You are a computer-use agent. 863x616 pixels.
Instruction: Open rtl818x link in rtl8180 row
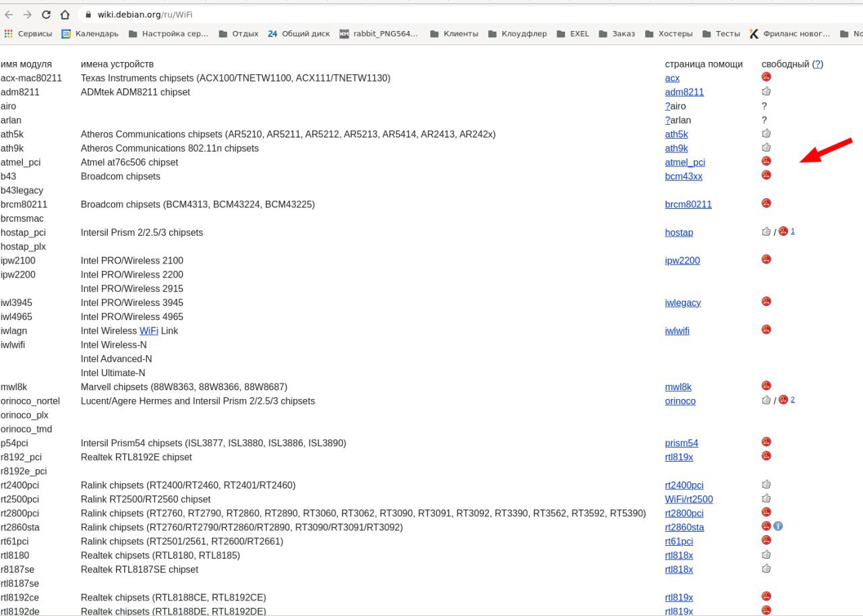[x=679, y=555]
